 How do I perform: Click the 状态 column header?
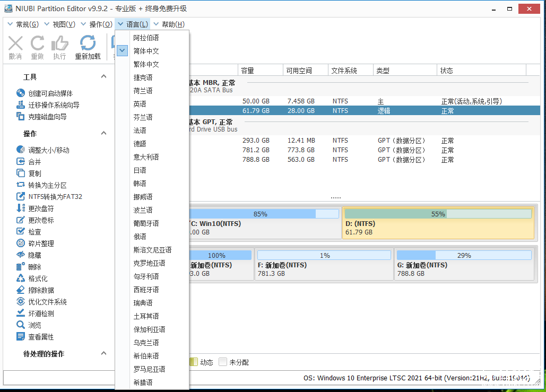click(482, 71)
